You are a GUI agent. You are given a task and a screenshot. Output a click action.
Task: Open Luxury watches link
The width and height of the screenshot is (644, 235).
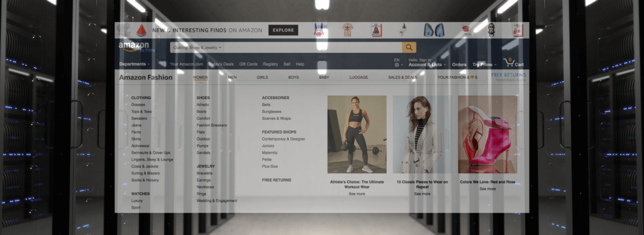point(136,201)
